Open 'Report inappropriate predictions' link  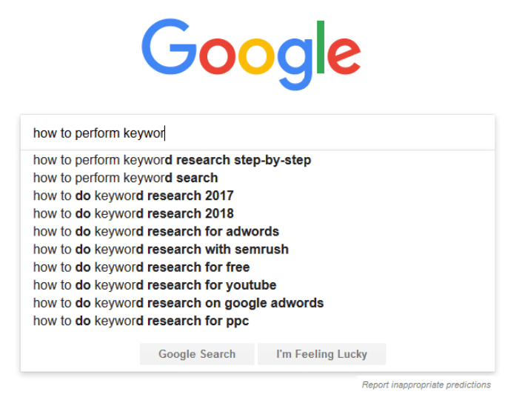pyautogui.click(x=426, y=385)
